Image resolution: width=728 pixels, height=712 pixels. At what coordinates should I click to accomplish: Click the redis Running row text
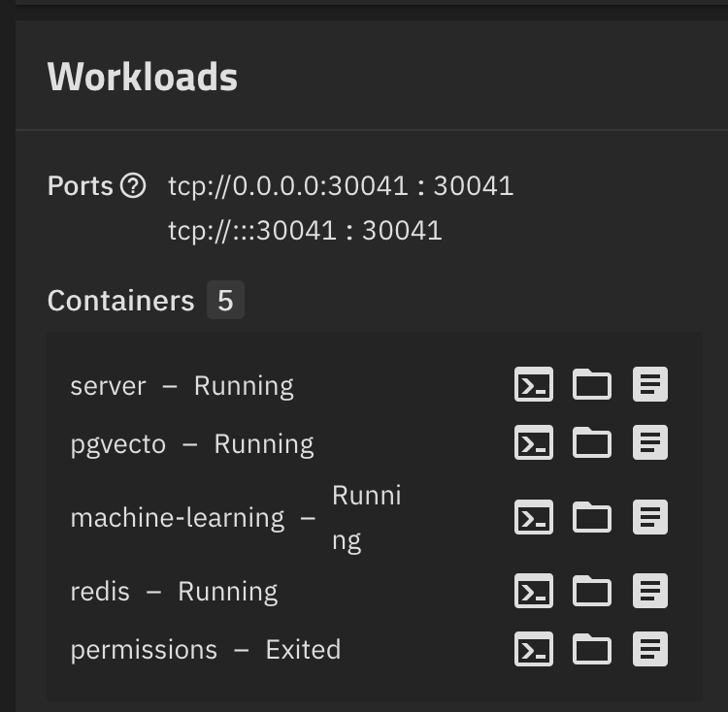point(174,592)
